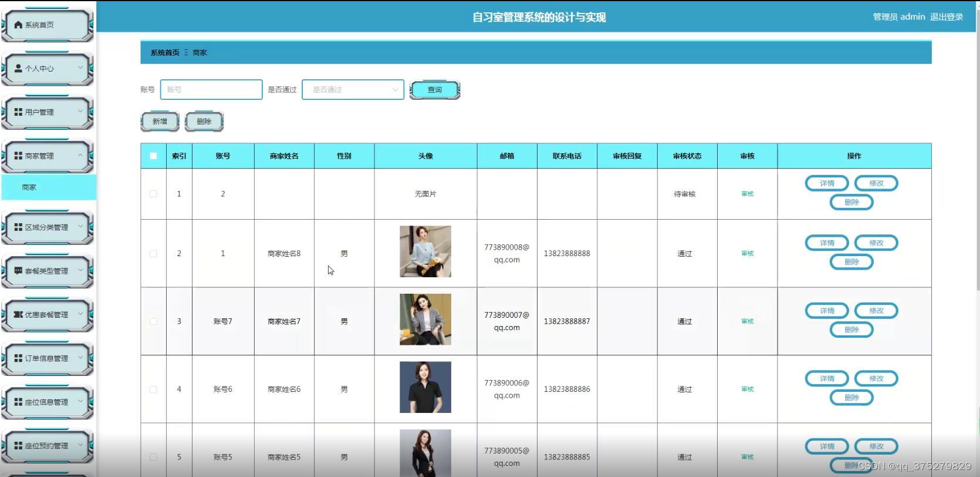Click 删除 for 商家姓名8 row
This screenshot has width=980, height=477.
tap(851, 262)
